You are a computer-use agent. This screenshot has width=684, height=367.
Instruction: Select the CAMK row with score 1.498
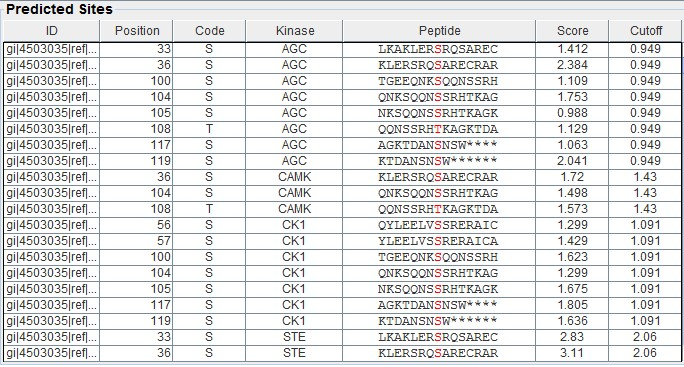click(x=342, y=193)
